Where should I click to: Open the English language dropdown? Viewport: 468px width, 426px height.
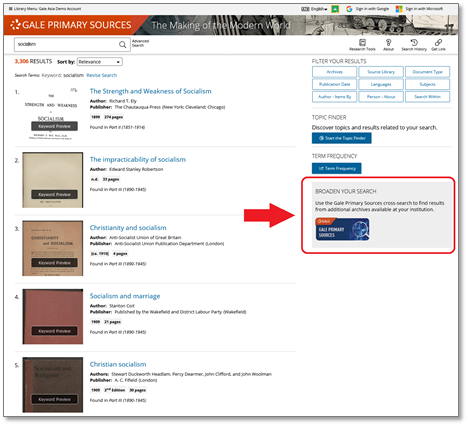coord(314,9)
